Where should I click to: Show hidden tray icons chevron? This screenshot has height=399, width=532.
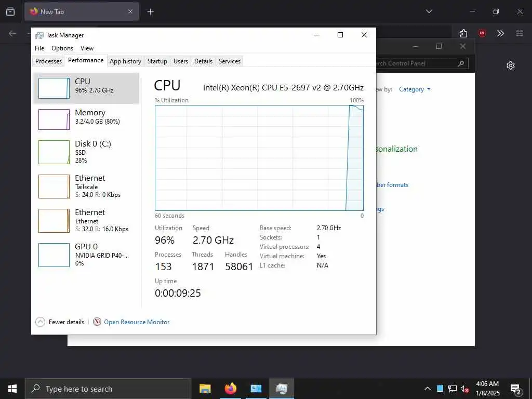428,389
